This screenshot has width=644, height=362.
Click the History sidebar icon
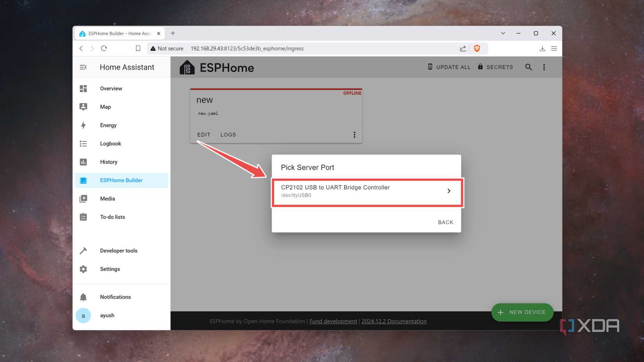(x=83, y=162)
